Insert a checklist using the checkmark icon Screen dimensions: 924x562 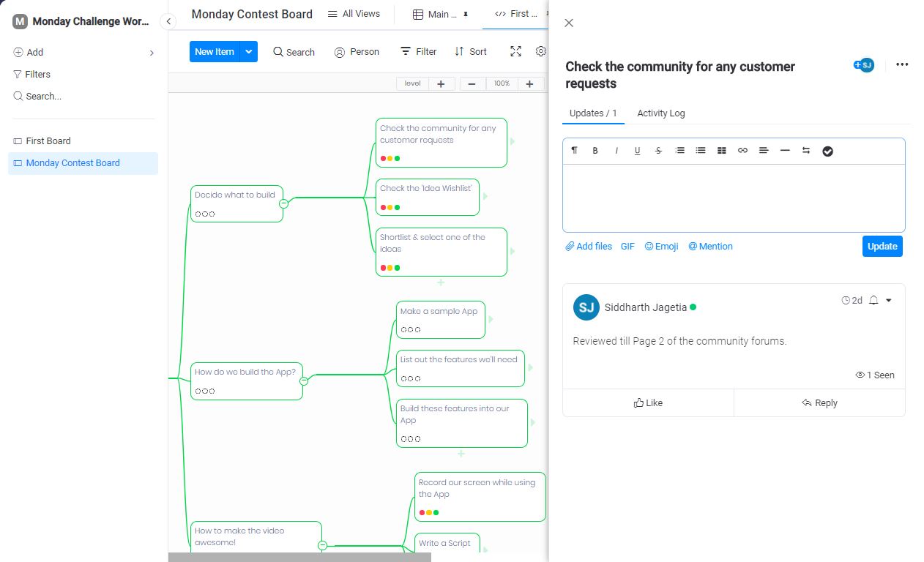click(x=827, y=151)
